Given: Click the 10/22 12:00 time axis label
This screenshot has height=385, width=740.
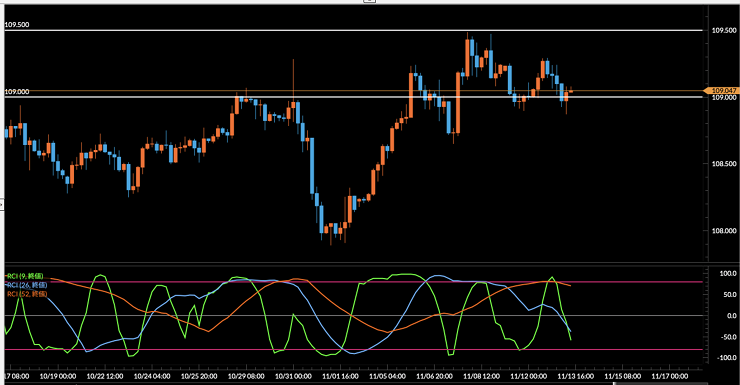Looking at the screenshot, I should pos(105,376).
